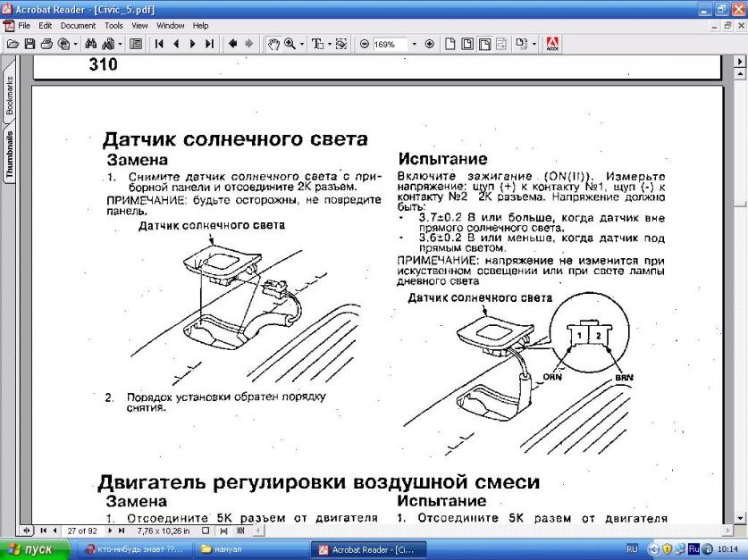Open the Thumbnails side tab

[9, 155]
